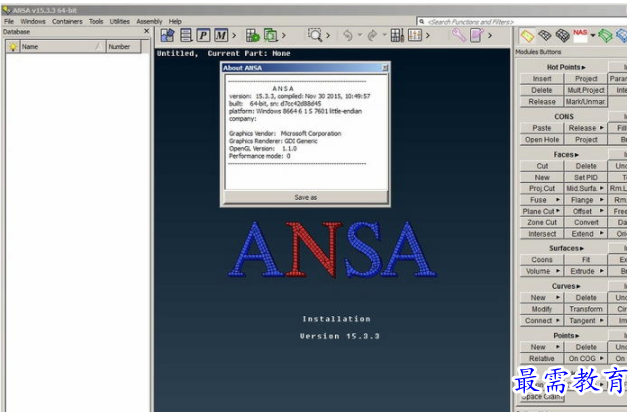Open the database list icon in toolbar
636x412 pixels.
click(186, 36)
